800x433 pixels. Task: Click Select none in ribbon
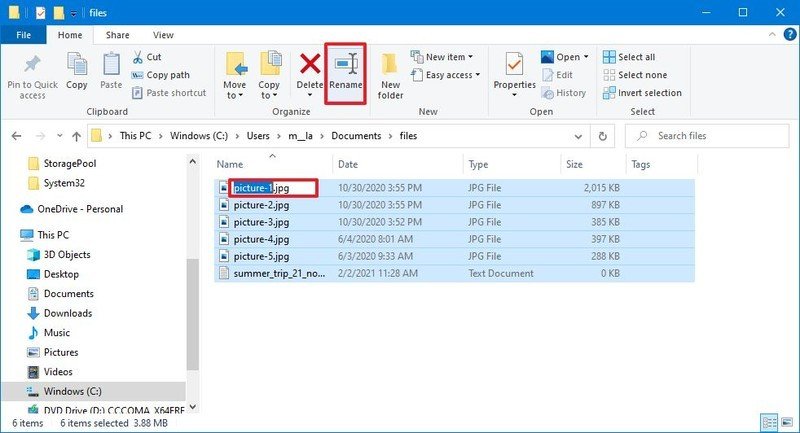tap(642, 75)
